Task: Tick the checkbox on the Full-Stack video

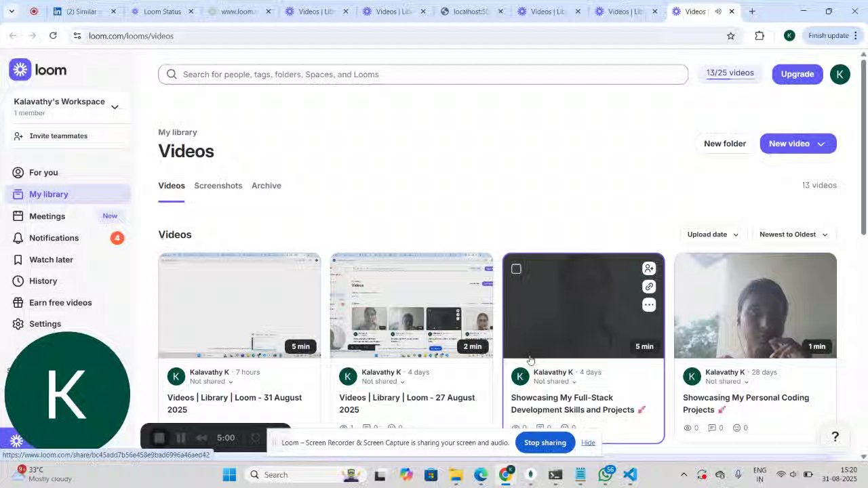Action: [516, 269]
